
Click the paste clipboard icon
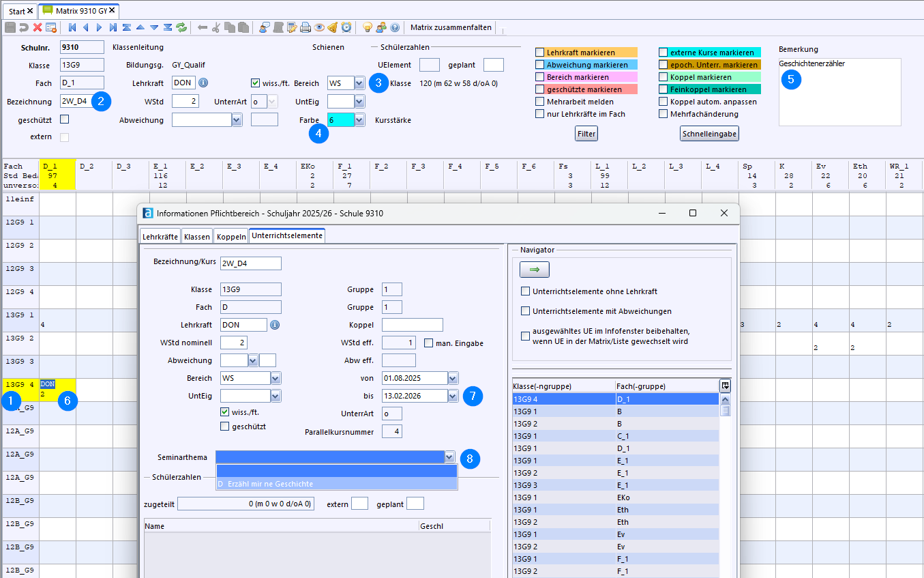[x=243, y=27]
